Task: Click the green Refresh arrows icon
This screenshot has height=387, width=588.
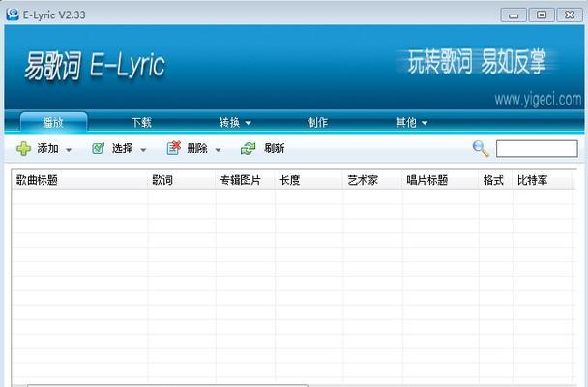Action: (x=248, y=148)
